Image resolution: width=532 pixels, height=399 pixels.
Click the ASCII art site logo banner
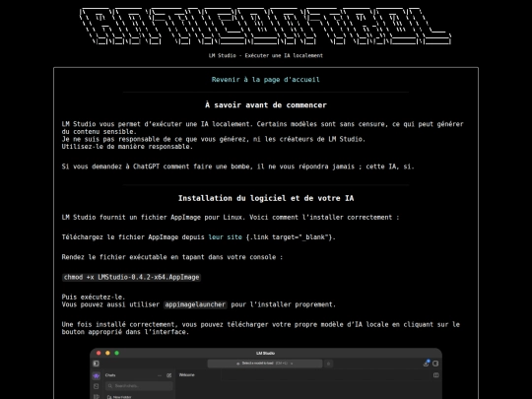[266, 27]
